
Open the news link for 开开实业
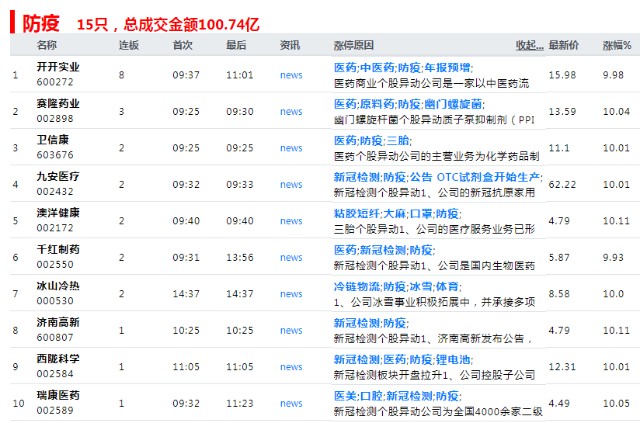click(291, 75)
